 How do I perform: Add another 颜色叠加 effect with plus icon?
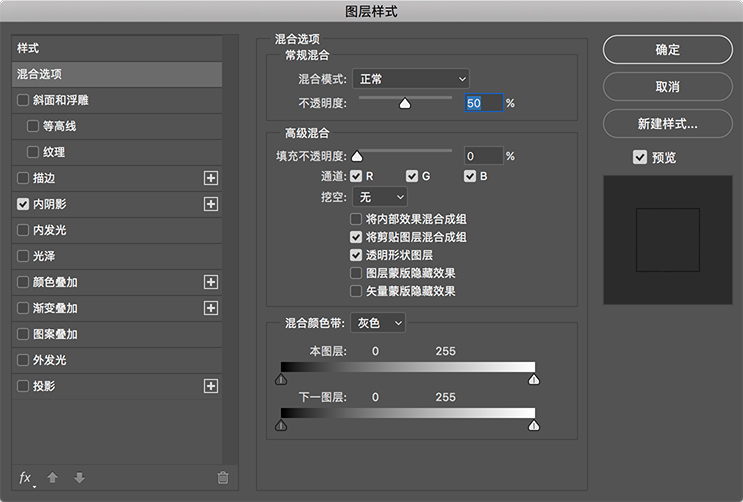click(211, 282)
